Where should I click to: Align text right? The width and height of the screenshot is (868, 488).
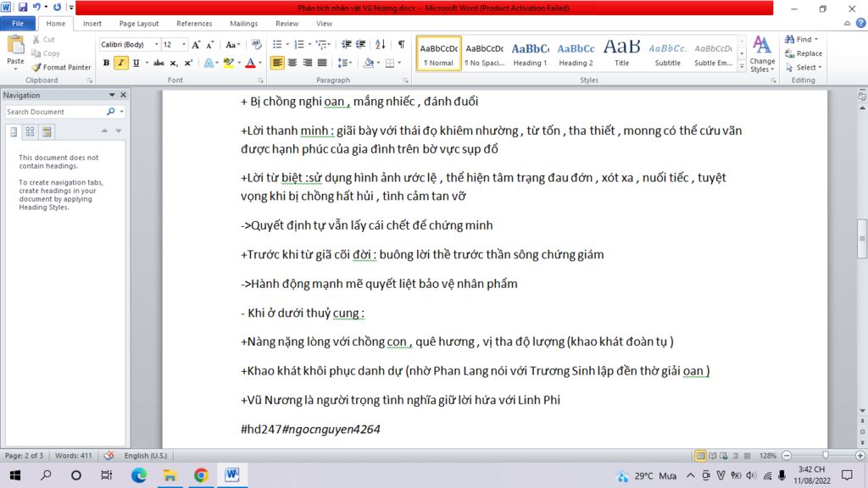pos(307,63)
